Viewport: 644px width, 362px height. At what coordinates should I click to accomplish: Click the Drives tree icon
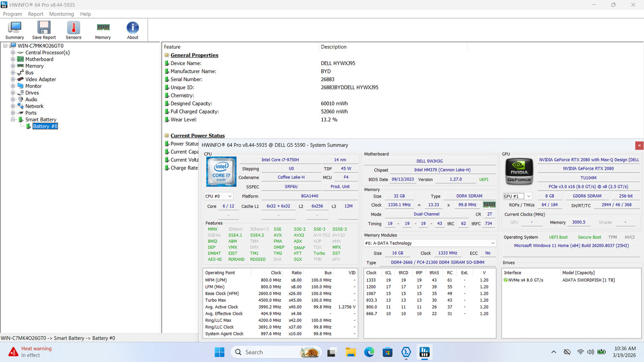21,93
